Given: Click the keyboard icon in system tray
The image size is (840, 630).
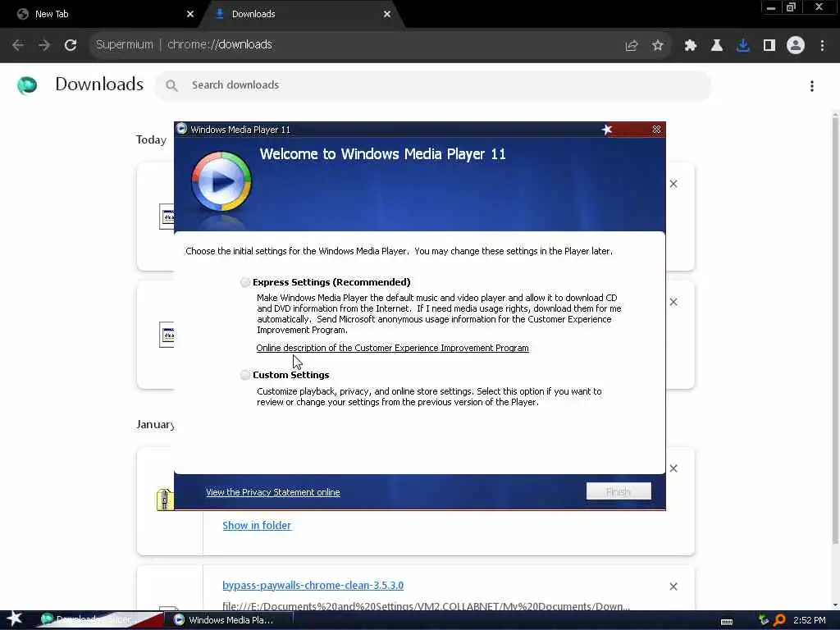Looking at the screenshot, I should (727, 622).
